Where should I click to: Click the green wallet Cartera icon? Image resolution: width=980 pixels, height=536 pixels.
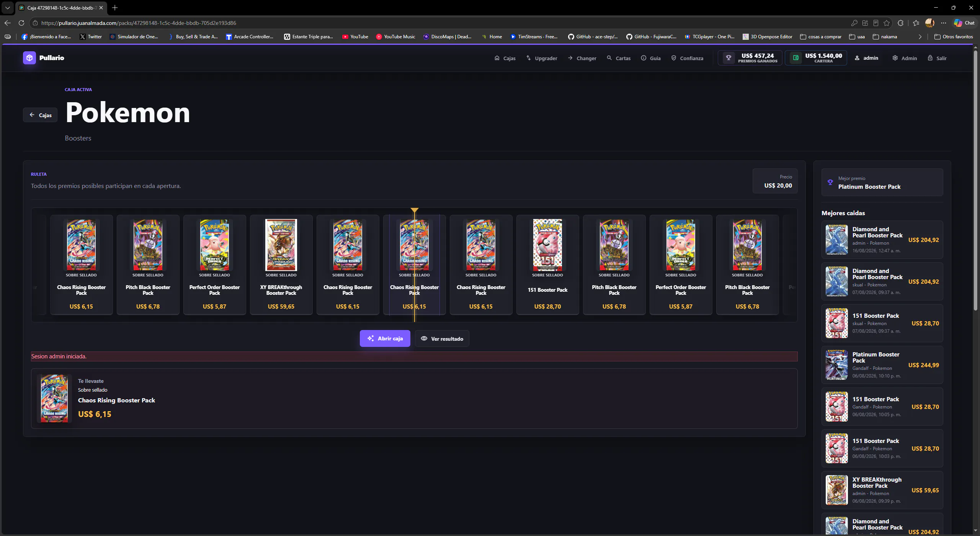tap(796, 58)
